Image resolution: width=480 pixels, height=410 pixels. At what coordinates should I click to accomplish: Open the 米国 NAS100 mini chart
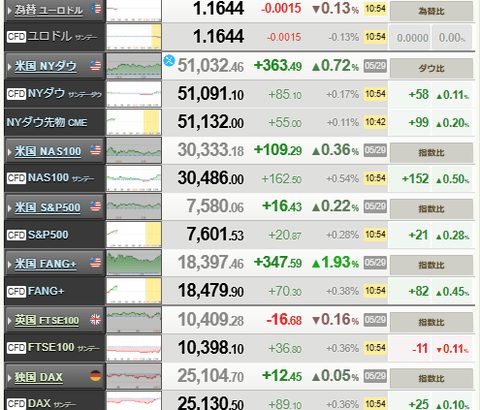pyautogui.click(x=134, y=151)
